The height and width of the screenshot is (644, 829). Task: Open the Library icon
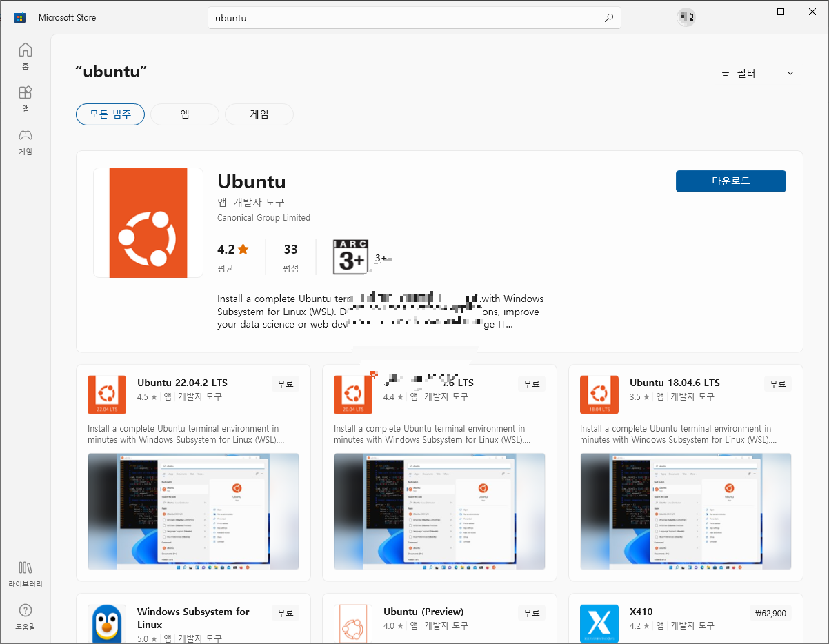click(26, 567)
